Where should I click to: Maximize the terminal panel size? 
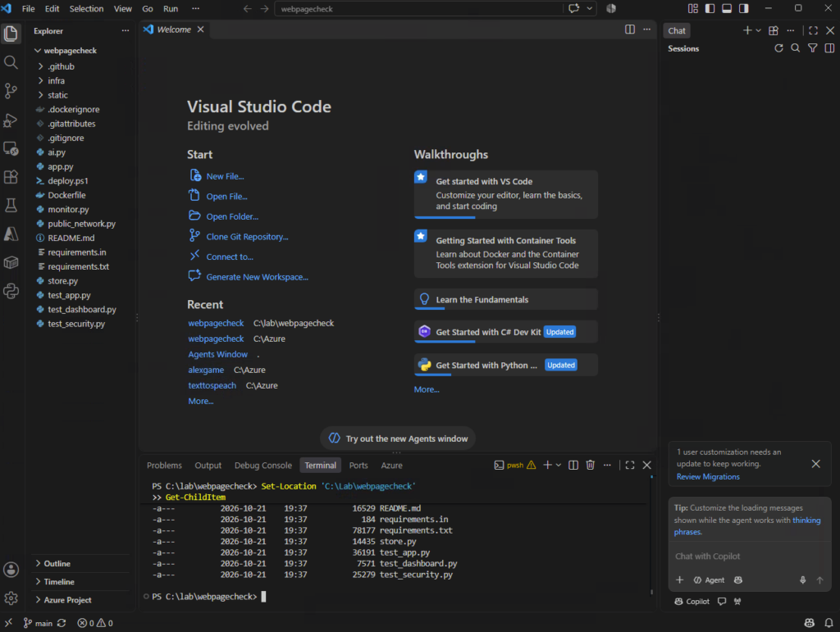tap(630, 465)
